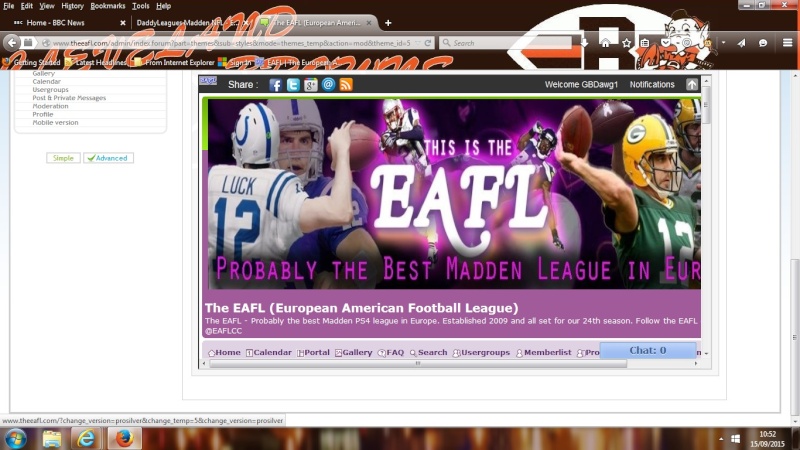This screenshot has height=450, width=800.
Task: Show hidden tray icons arrow
Action: pyautogui.click(x=721, y=439)
